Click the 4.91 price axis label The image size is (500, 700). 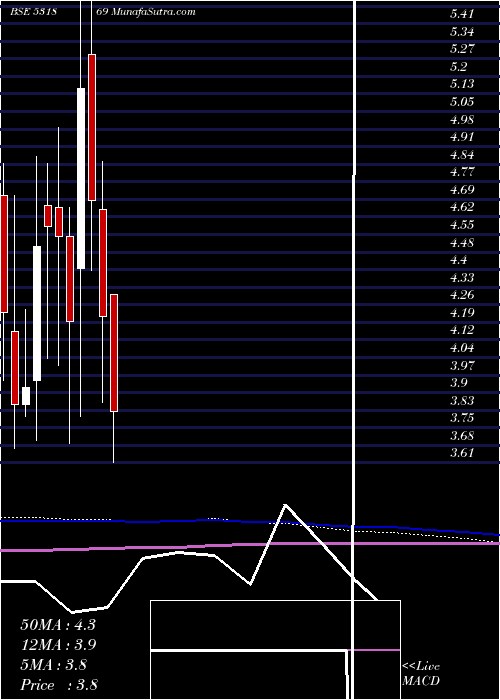(x=462, y=137)
